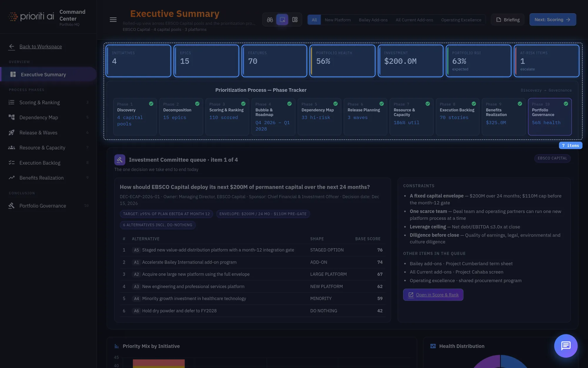
Task: Select the Operating Excellence filter tab
Action: (x=461, y=20)
